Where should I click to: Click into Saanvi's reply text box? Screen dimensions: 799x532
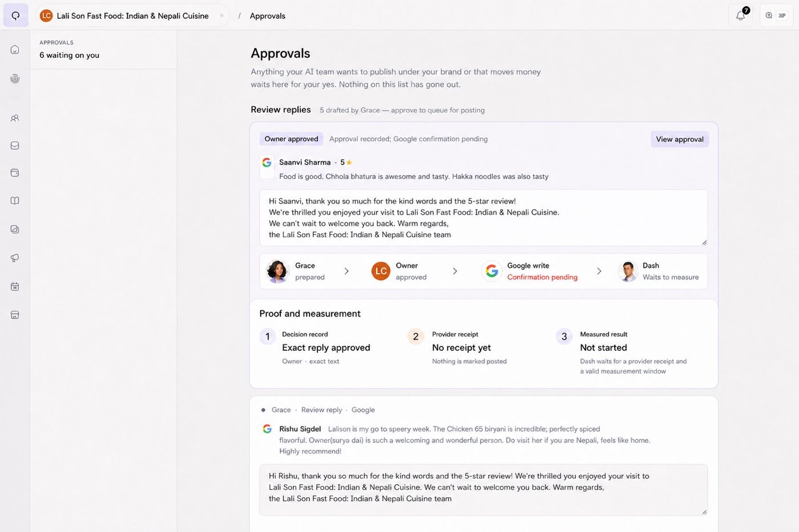tap(483, 218)
